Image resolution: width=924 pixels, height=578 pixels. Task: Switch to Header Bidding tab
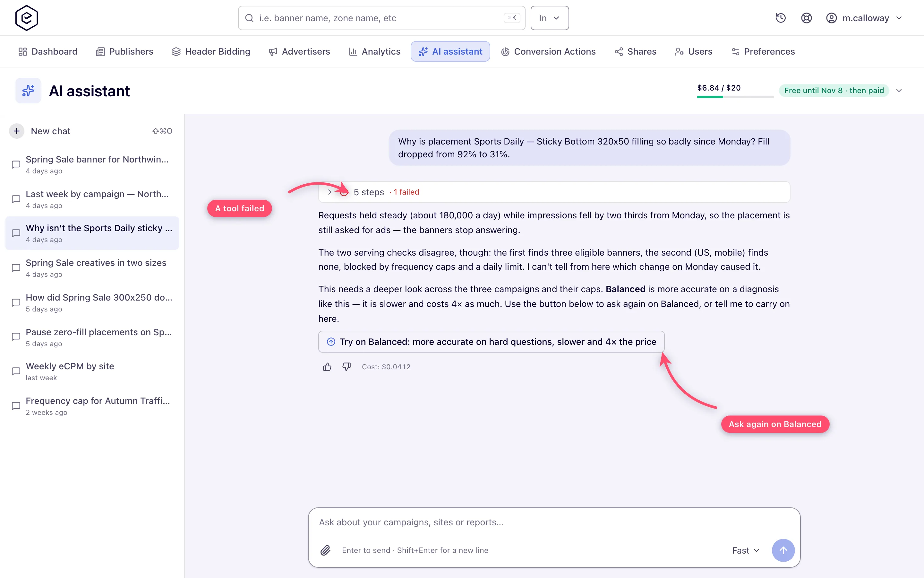(x=211, y=52)
